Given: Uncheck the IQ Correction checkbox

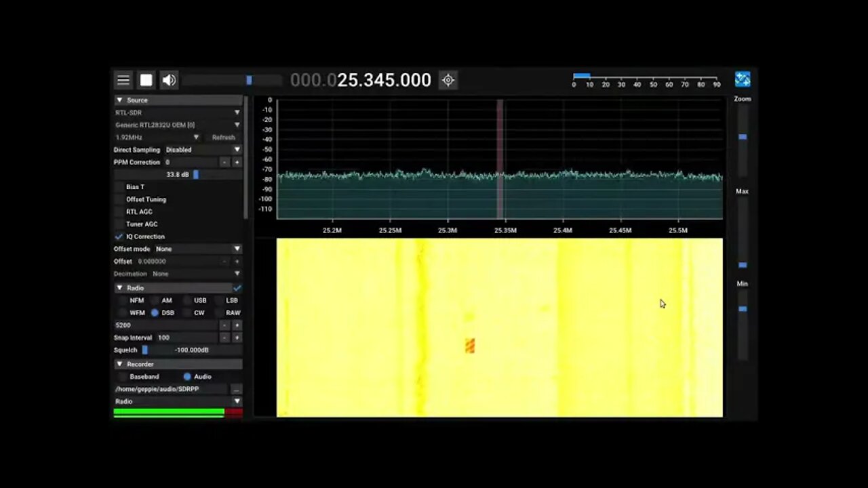Looking at the screenshot, I should (119, 237).
